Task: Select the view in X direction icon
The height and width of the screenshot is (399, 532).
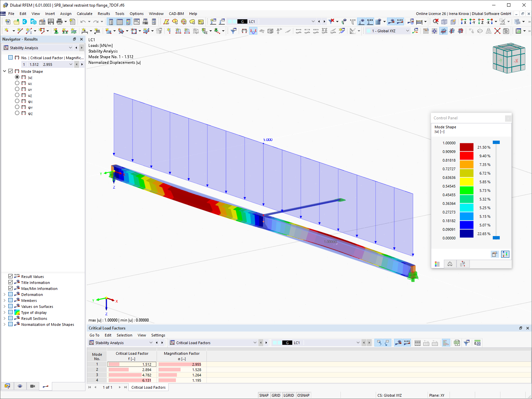Action: point(463,21)
